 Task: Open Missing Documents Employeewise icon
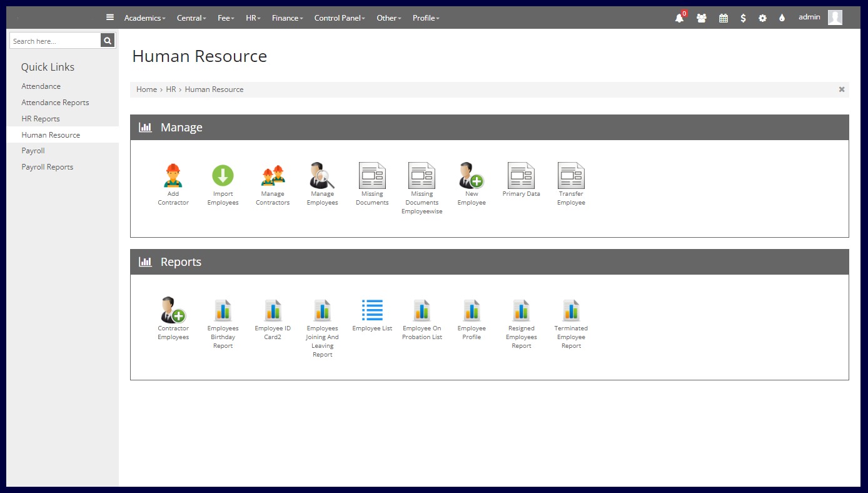tap(422, 176)
